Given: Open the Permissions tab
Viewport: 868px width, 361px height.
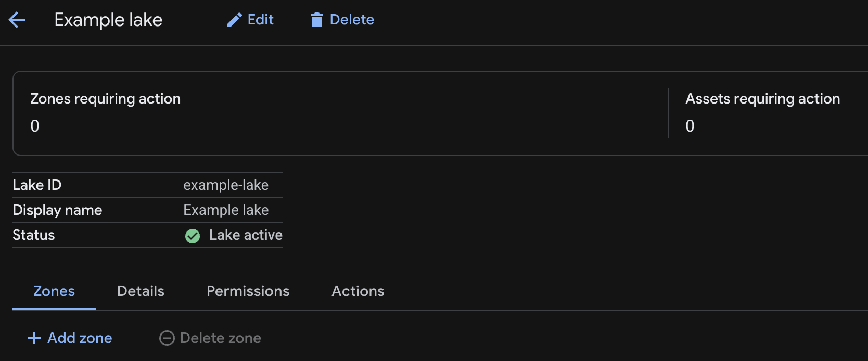Looking at the screenshot, I should (x=248, y=291).
